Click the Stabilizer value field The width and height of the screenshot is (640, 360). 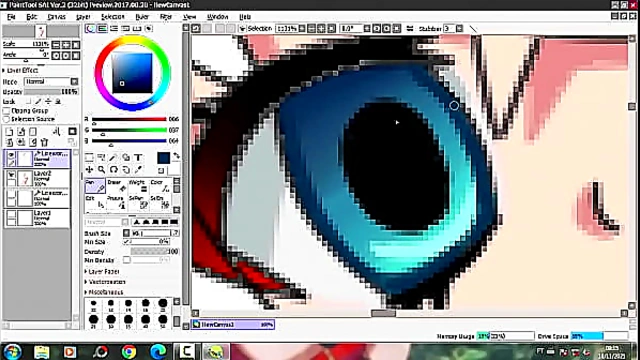click(449, 29)
